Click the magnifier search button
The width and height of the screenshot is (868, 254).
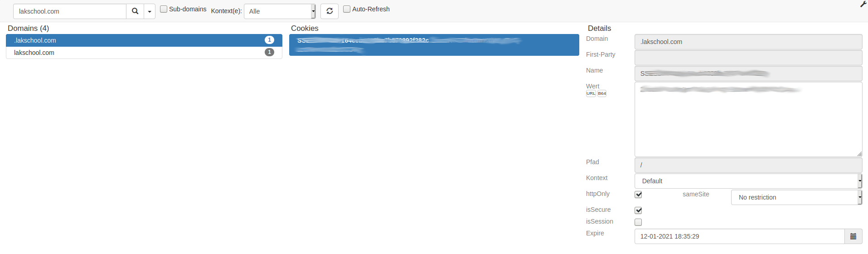pos(135,11)
